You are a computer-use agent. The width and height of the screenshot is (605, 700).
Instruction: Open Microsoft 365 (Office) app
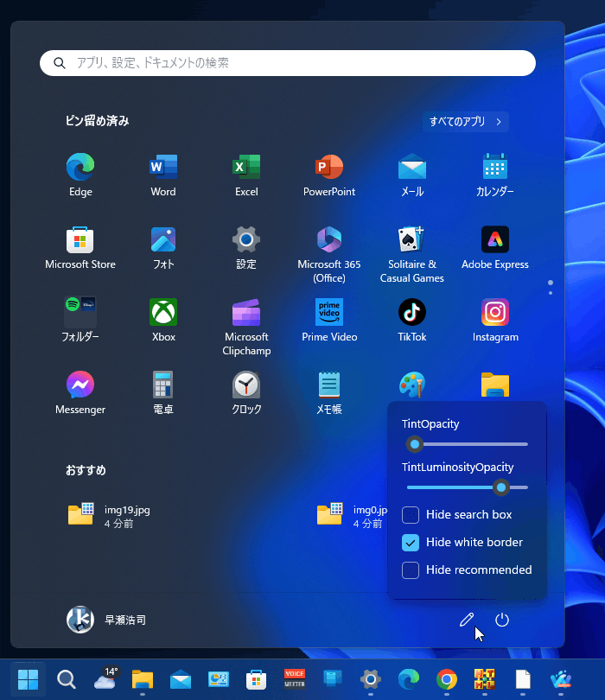[329, 254]
